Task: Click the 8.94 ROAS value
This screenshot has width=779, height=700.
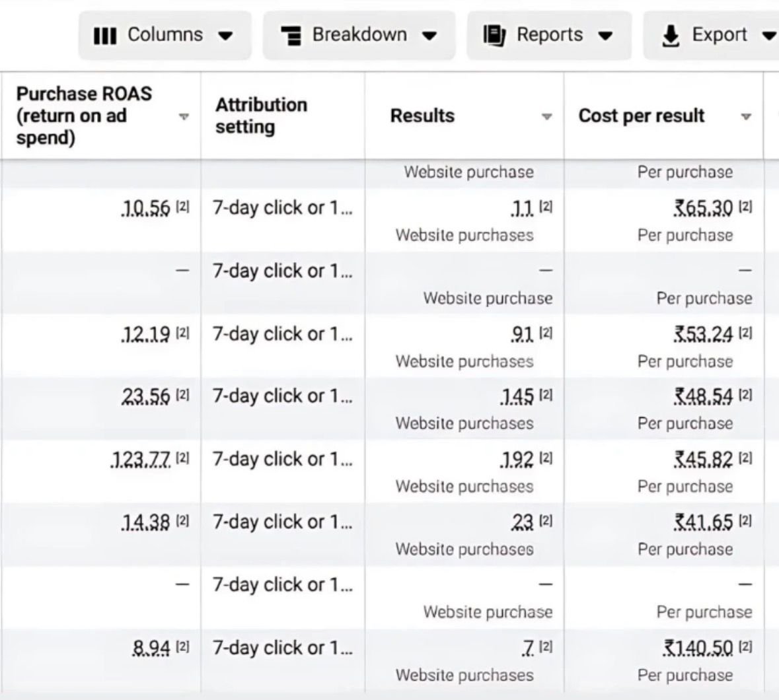Action: pos(151,648)
